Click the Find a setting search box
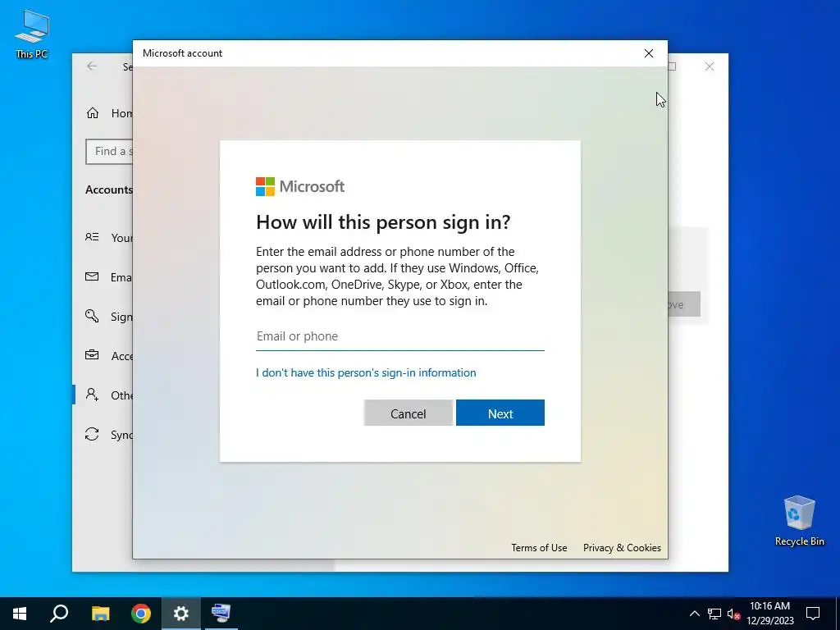840x630 pixels. point(109,152)
